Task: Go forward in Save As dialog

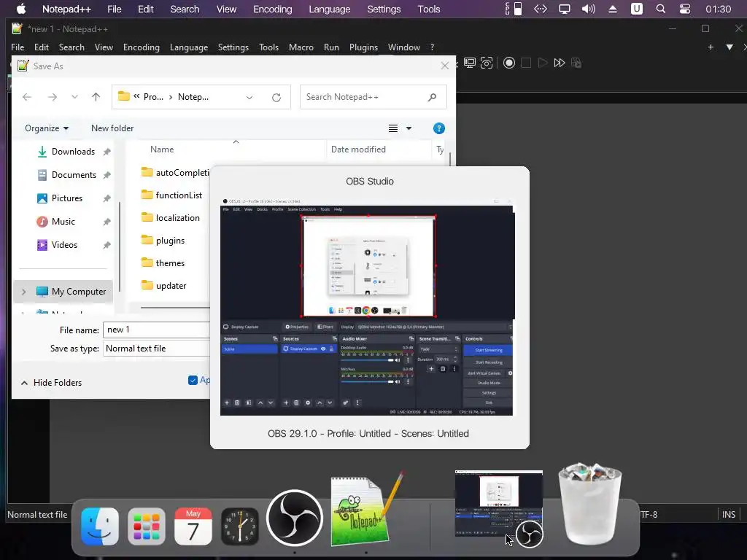Action: pos(53,97)
